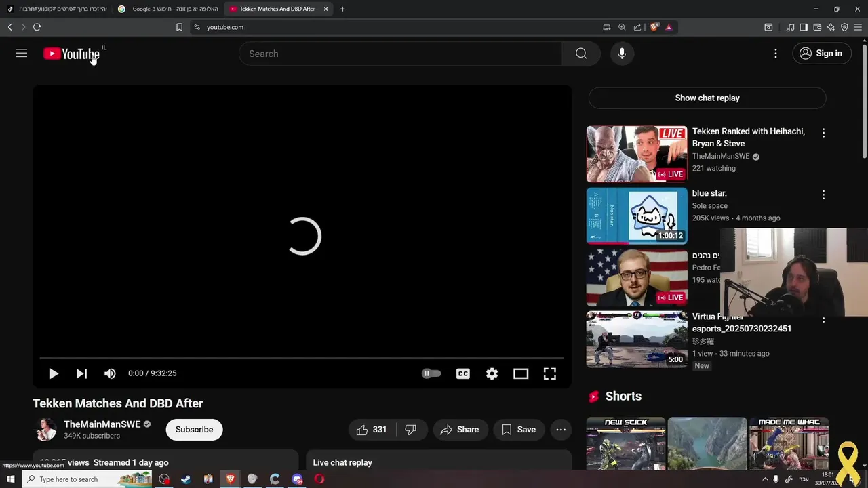Reload the page

tap(37, 27)
